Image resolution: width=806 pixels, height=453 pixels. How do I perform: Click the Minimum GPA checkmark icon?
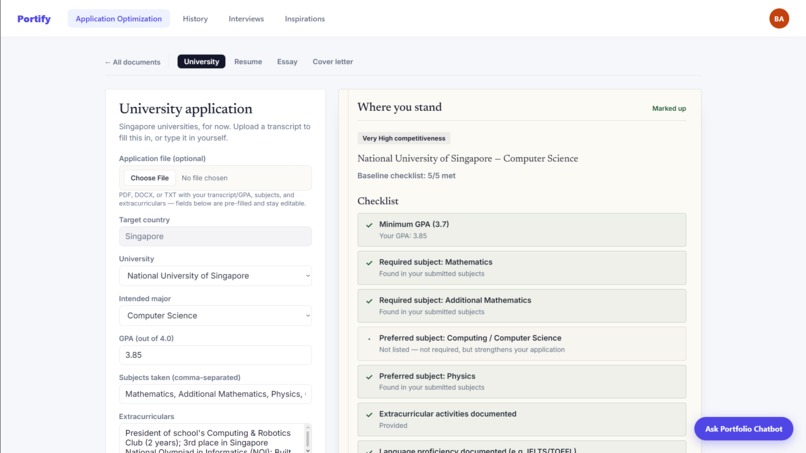click(x=369, y=225)
